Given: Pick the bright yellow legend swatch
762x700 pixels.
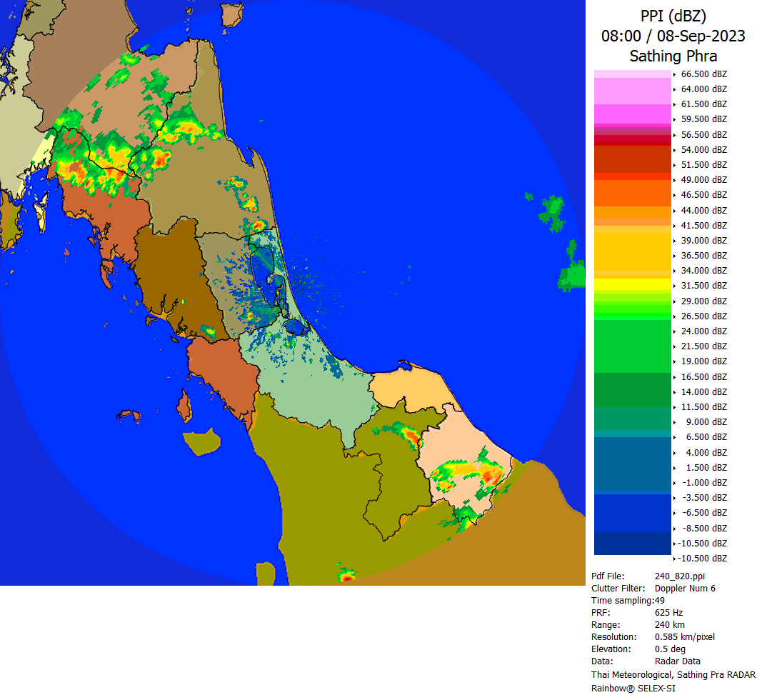Looking at the screenshot, I should 633,284.
